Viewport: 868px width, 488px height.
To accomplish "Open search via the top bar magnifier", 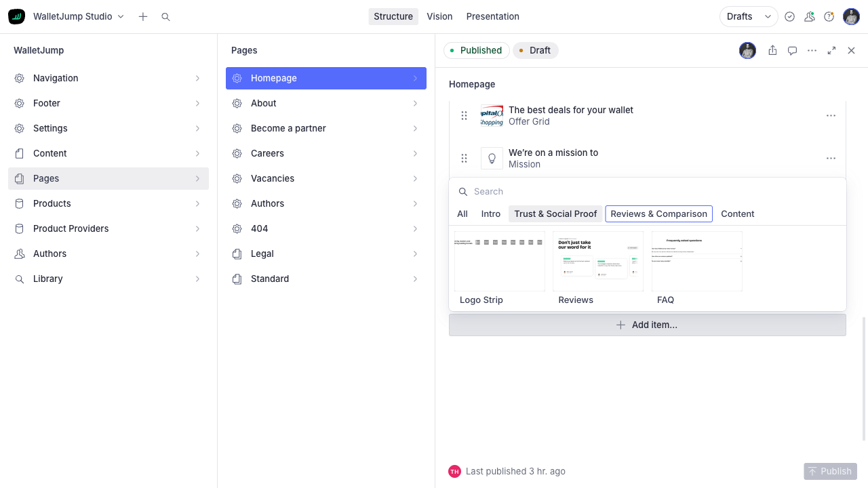I will (x=165, y=16).
